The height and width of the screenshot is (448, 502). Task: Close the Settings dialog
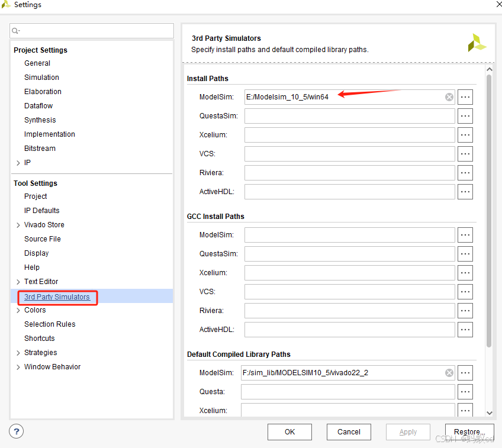498,5
